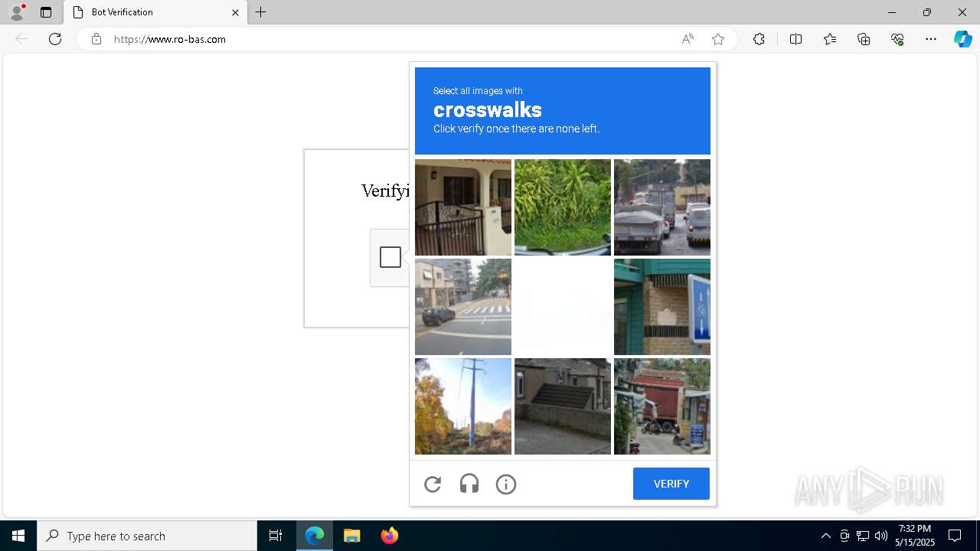Select the green plants image tile

click(563, 207)
